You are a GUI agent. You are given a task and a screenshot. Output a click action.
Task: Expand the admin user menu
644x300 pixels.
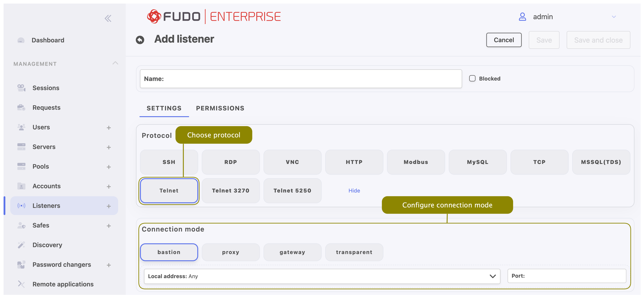point(613,17)
